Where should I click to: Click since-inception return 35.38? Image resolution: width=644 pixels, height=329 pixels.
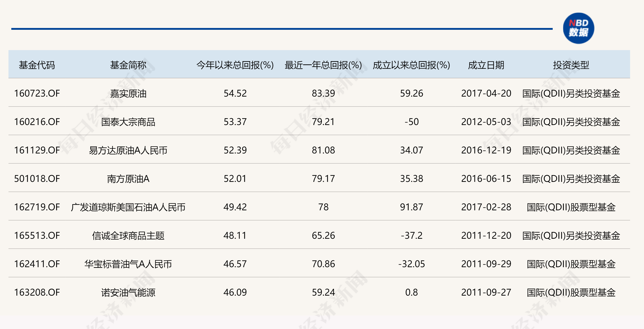(x=411, y=179)
